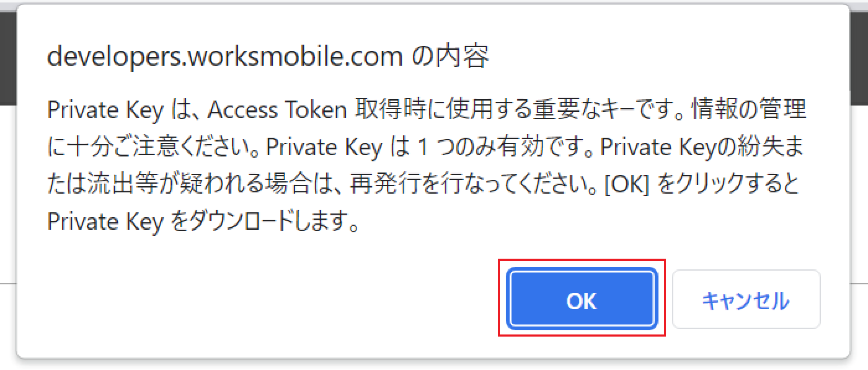This screenshot has height=370, width=868.
Task: Click the developers.worksmobile.com domain in the title
Action: coord(225,56)
